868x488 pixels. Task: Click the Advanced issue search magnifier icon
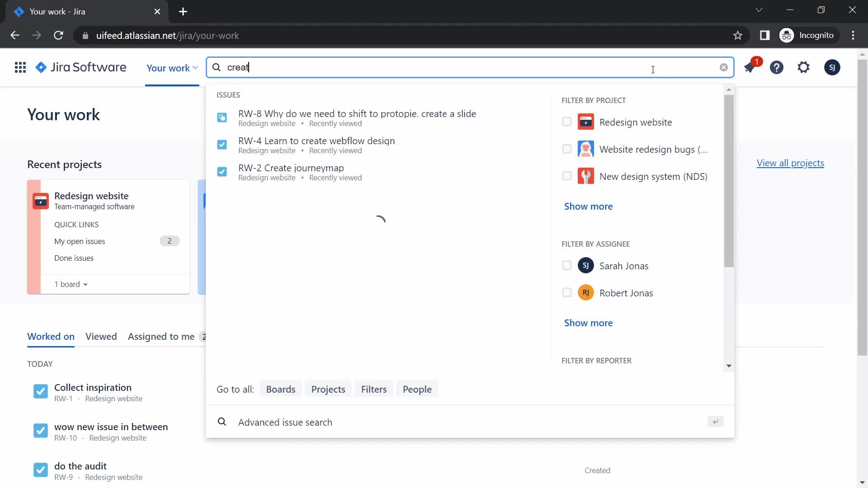click(x=222, y=422)
